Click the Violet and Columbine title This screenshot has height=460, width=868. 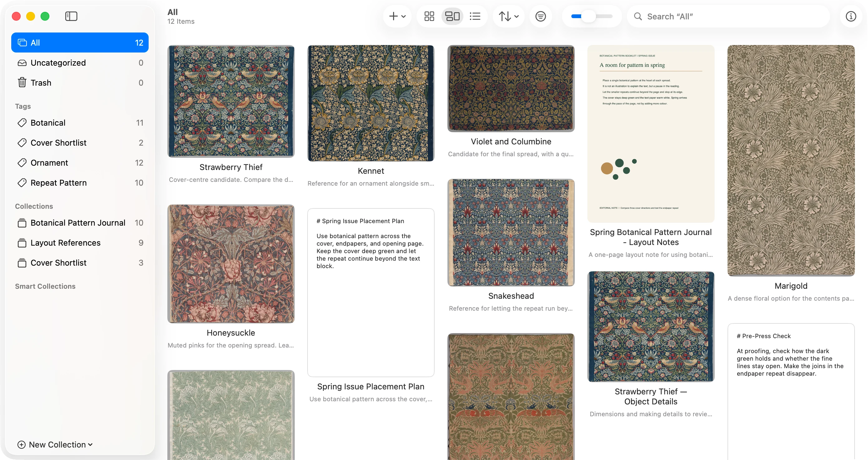pos(511,142)
